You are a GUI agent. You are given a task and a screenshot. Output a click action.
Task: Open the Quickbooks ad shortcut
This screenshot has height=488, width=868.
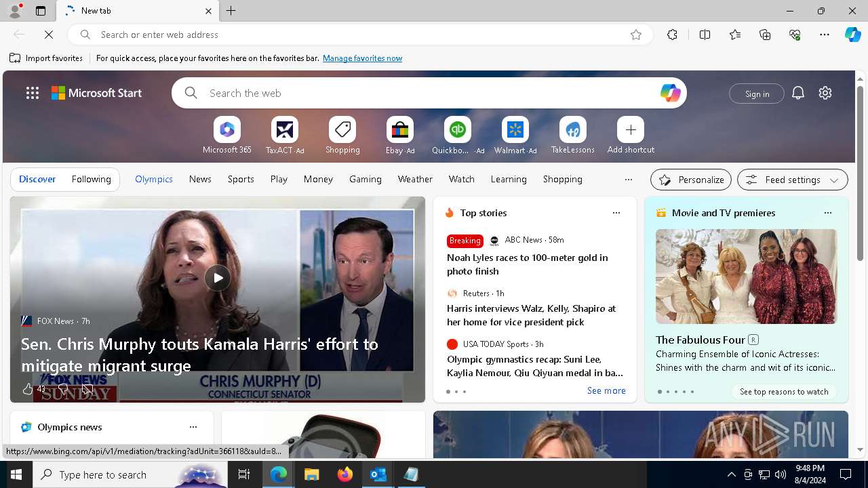[x=458, y=129]
